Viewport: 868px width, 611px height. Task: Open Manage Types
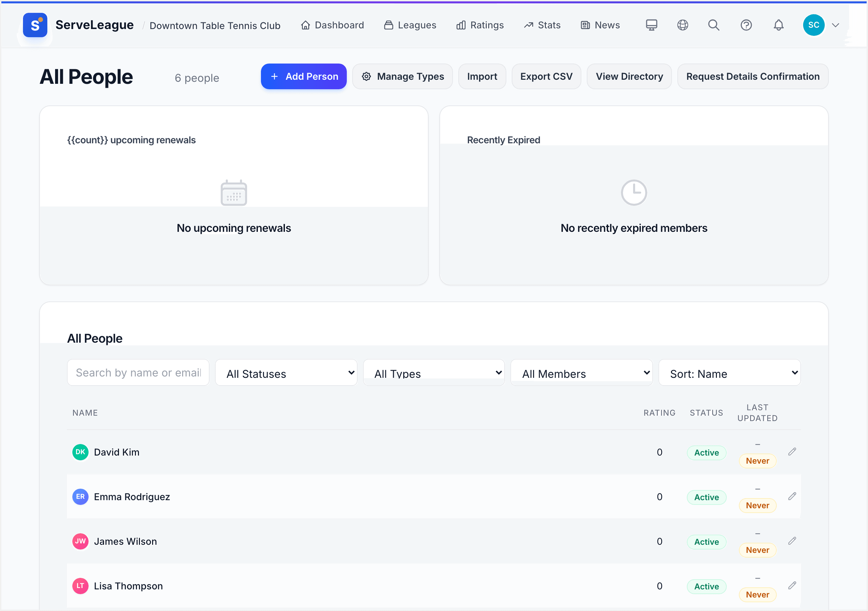[x=402, y=76]
